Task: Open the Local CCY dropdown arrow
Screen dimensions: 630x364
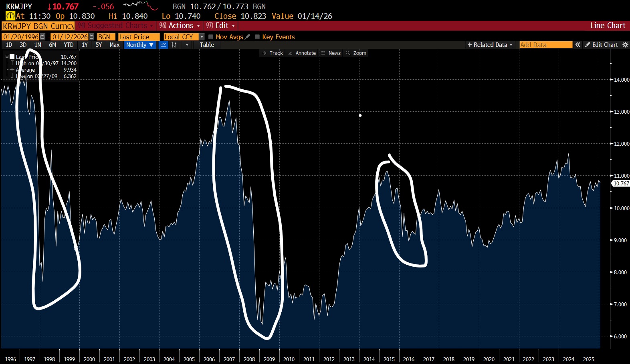Action: click(202, 37)
